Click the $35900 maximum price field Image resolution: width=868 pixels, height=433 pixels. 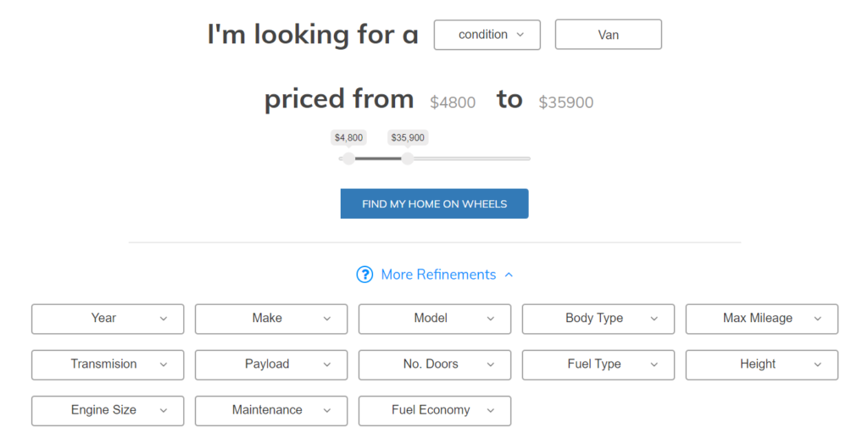[566, 103]
